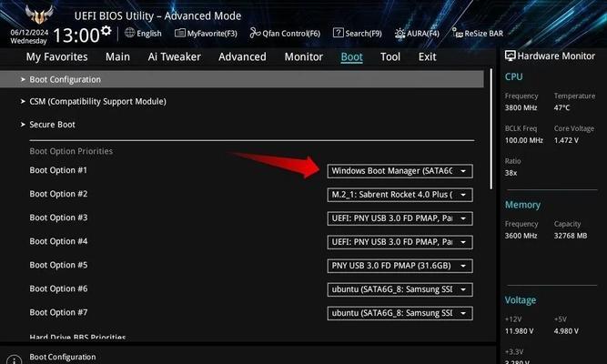
Task: Open the Tool tab
Action: (390, 57)
